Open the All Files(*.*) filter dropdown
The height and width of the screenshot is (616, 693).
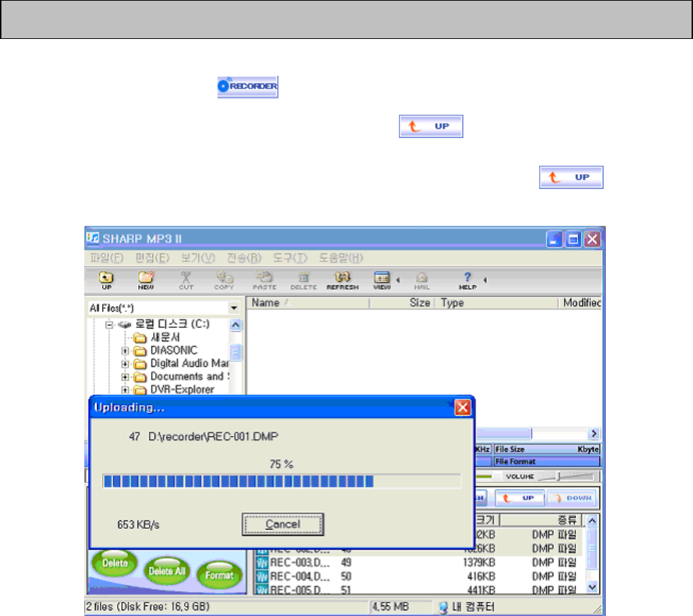[234, 308]
